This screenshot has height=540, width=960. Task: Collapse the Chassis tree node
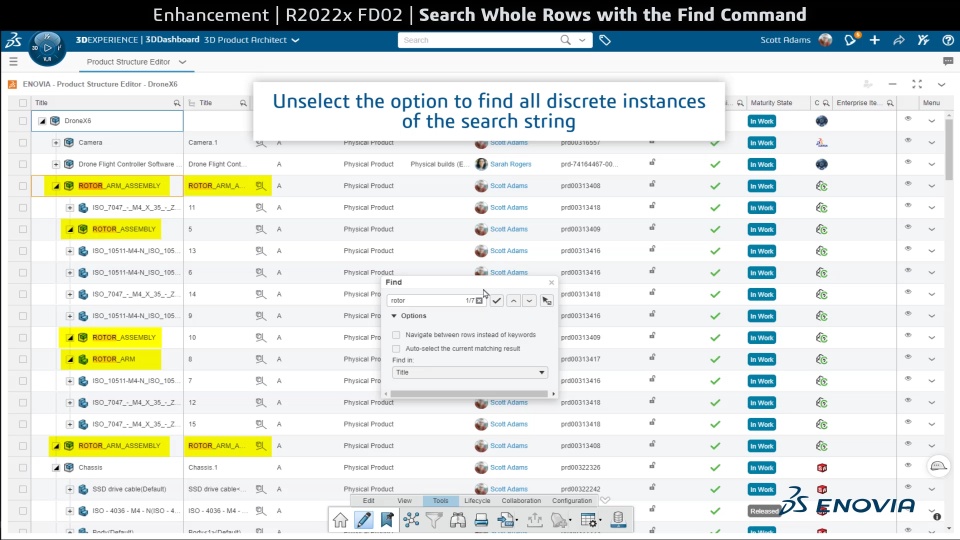click(x=56, y=468)
